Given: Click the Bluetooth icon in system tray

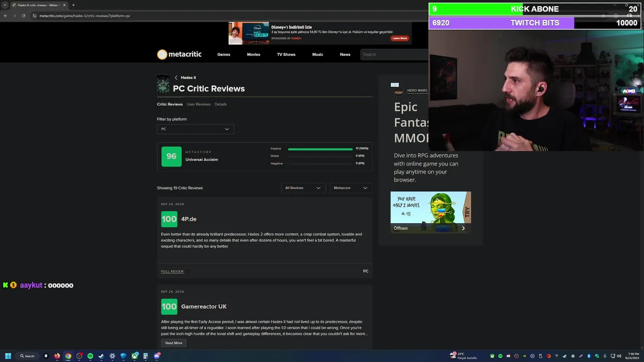Looking at the screenshot, I should pyautogui.click(x=589, y=356).
